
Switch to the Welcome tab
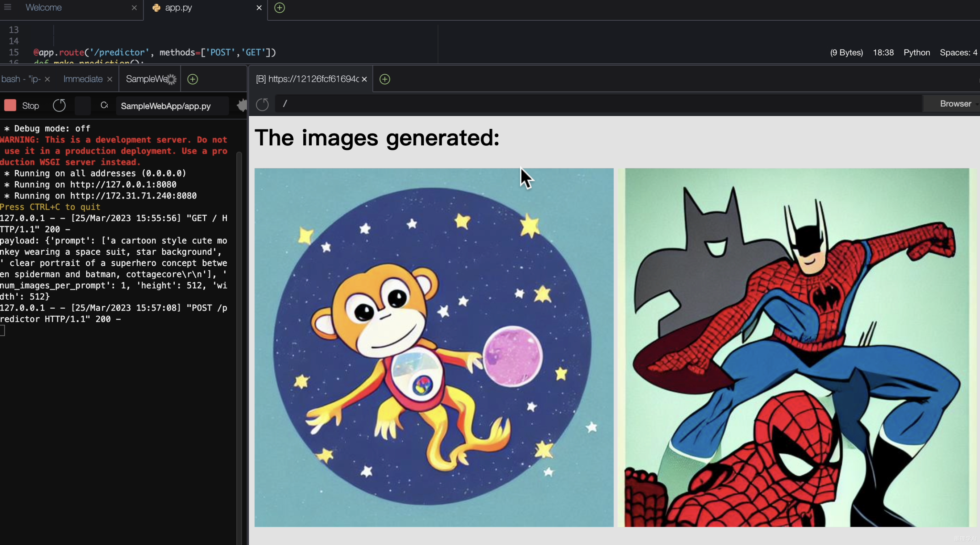(43, 8)
